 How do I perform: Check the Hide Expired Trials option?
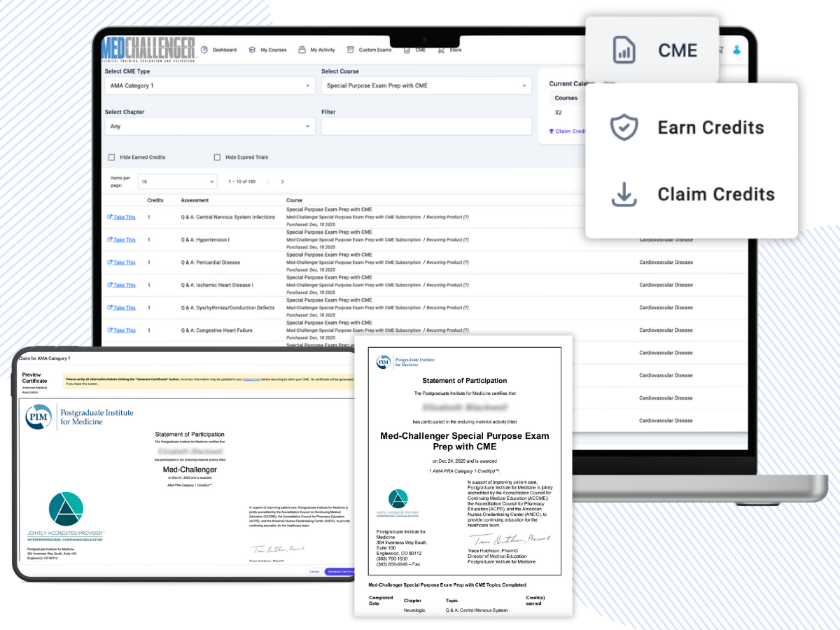tap(218, 157)
